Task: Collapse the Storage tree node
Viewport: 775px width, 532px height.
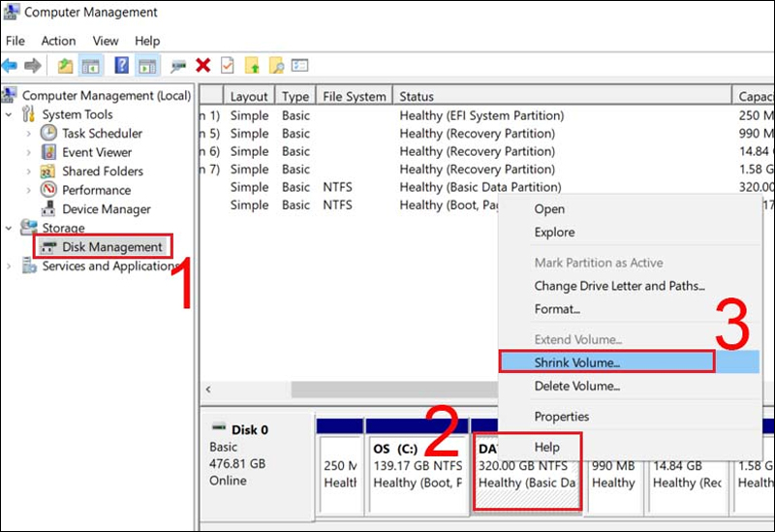Action: click(x=10, y=228)
